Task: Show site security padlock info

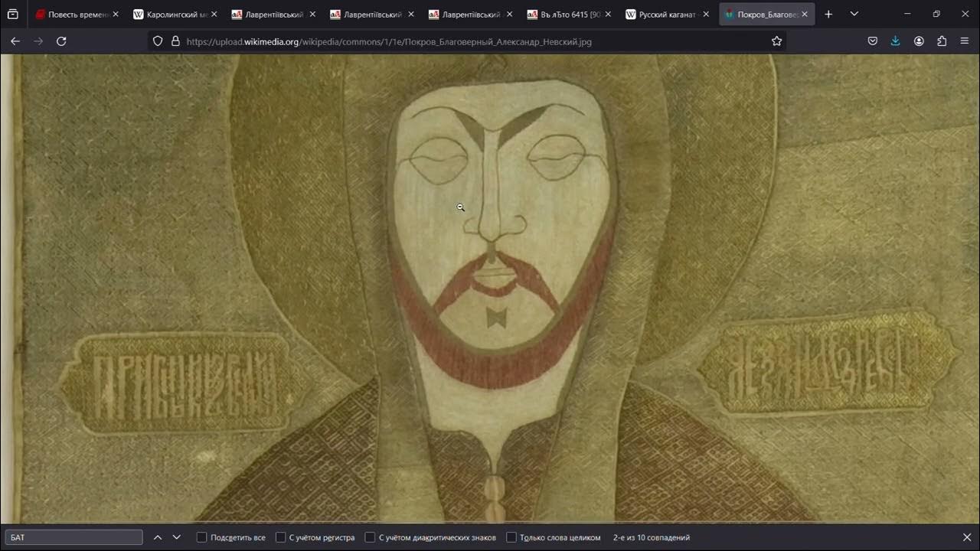Action: (175, 41)
